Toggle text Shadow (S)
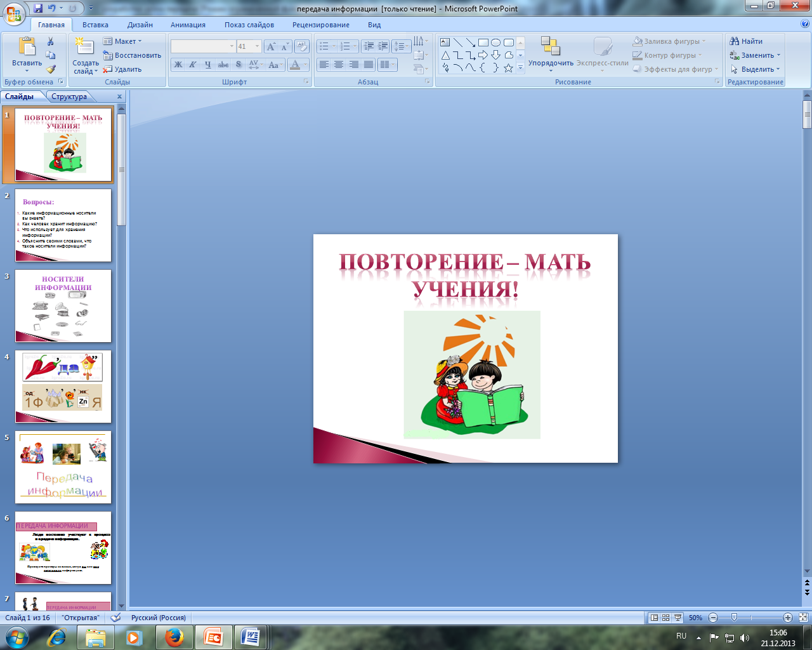The image size is (812, 650). (x=239, y=65)
